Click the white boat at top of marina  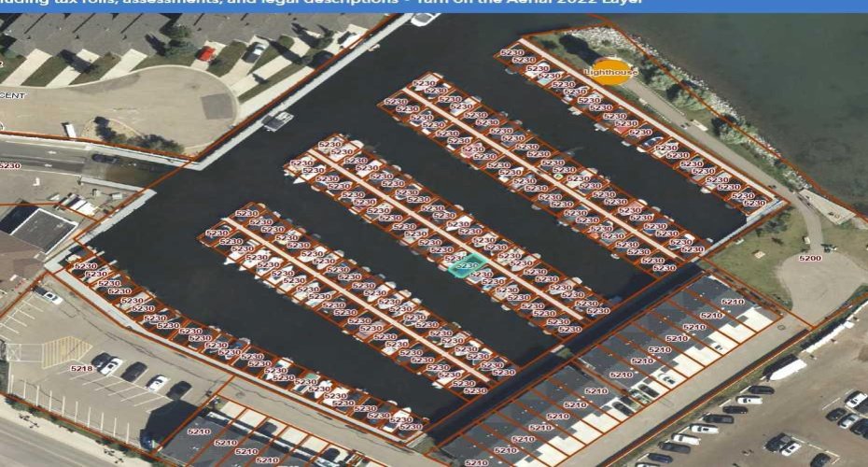424,19
